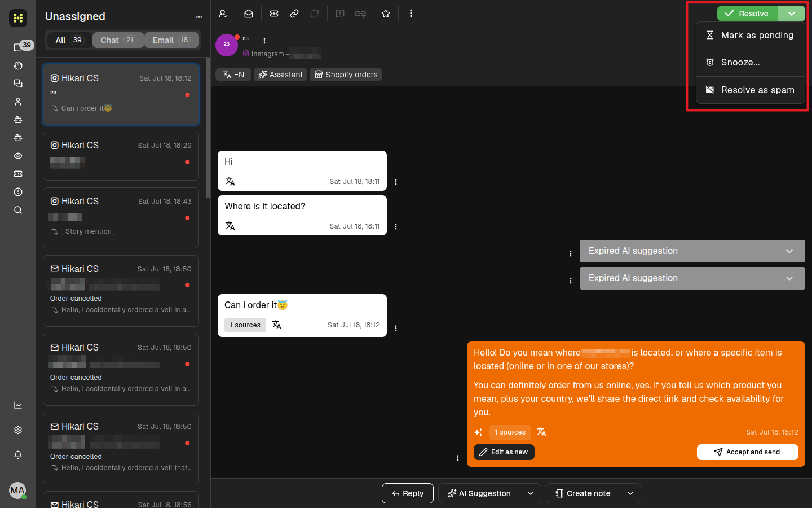This screenshot has width=812, height=508.
Task: Open notifications bell in sidebar
Action: [18, 455]
